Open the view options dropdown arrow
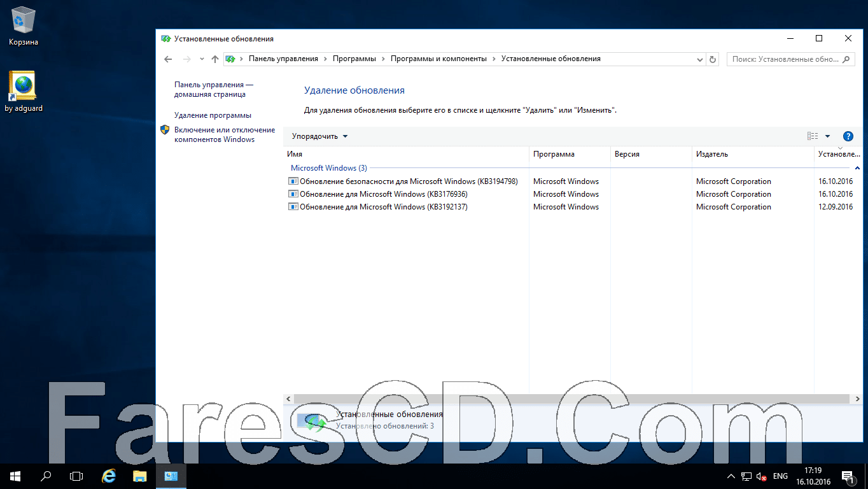868x489 pixels. [x=828, y=136]
